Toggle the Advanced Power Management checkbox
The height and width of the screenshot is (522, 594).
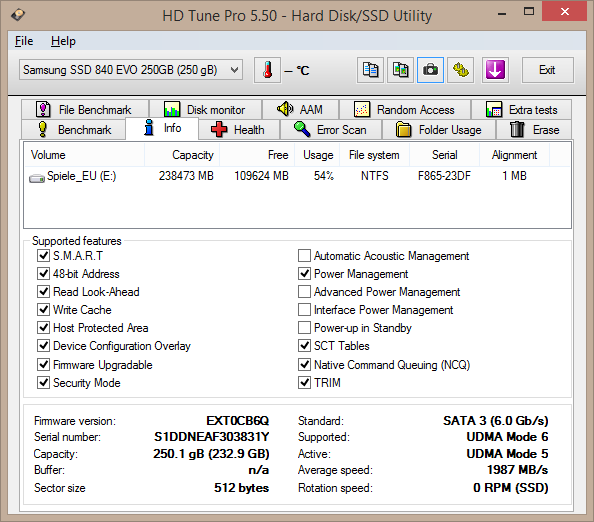(304, 291)
